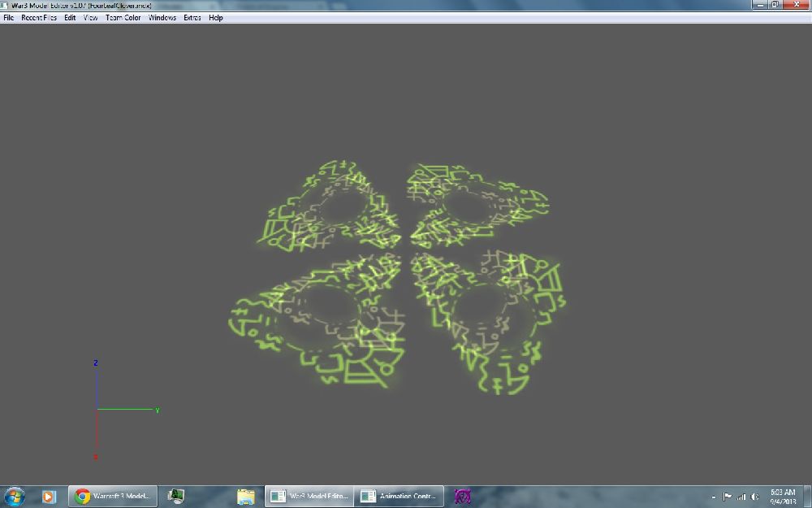Open the Team Color menu
This screenshot has width=812, height=508.
click(123, 18)
